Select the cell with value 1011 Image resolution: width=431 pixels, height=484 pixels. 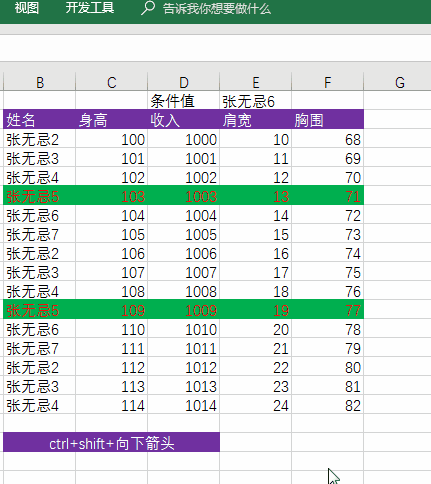point(184,348)
